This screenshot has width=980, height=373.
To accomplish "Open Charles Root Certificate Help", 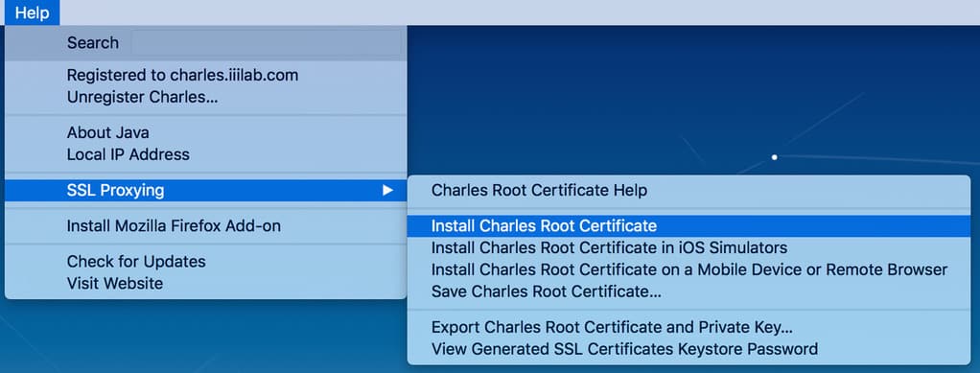I will pos(688,190).
